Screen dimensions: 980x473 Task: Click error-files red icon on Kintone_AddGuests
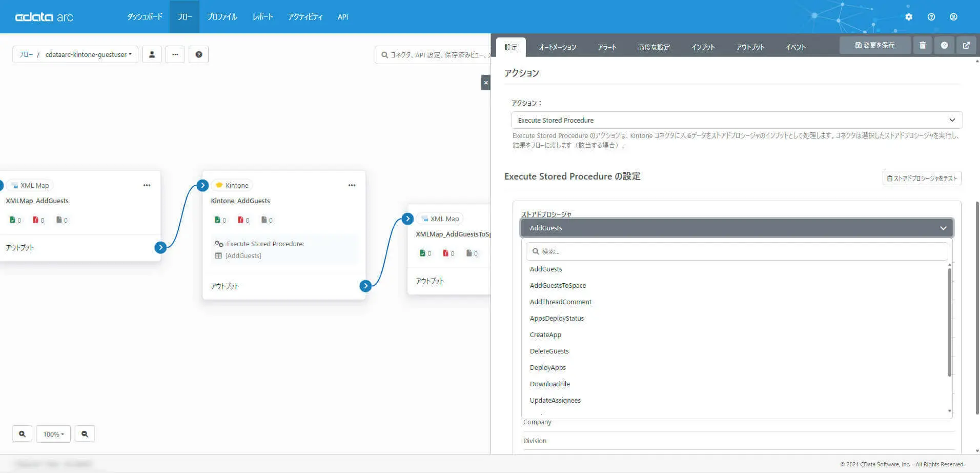click(240, 220)
